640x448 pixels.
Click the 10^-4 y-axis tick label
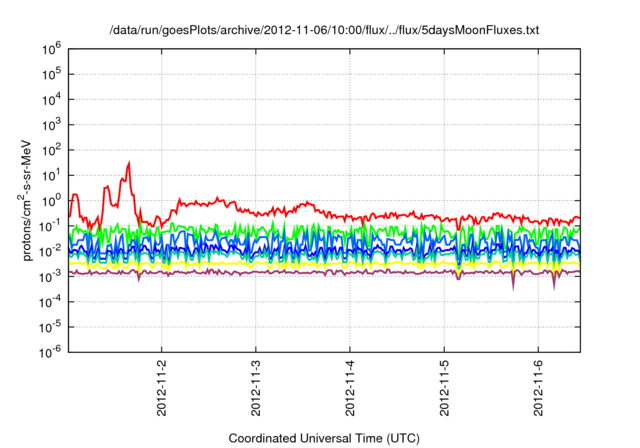coord(50,302)
